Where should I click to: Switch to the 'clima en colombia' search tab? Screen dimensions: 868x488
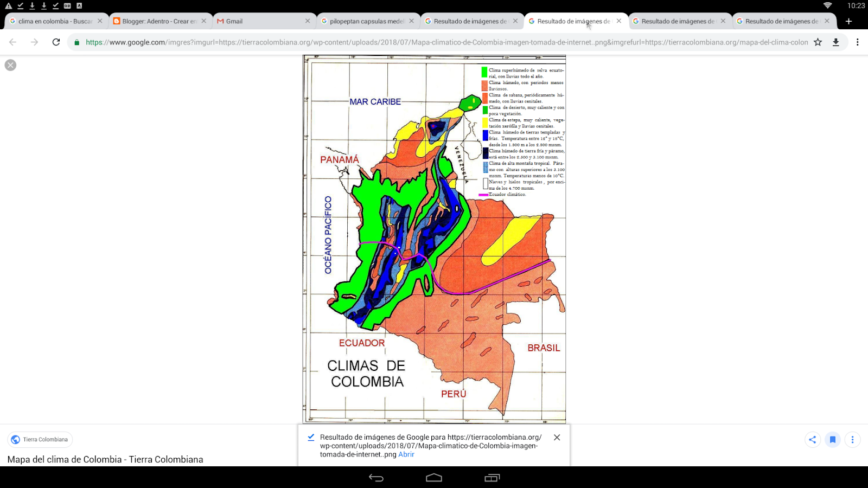[x=52, y=21]
